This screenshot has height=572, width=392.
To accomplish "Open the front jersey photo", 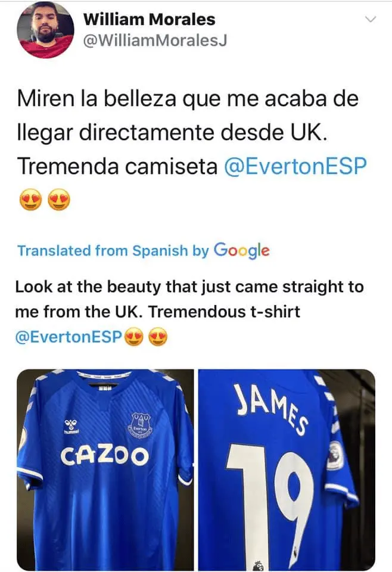I will [105, 470].
